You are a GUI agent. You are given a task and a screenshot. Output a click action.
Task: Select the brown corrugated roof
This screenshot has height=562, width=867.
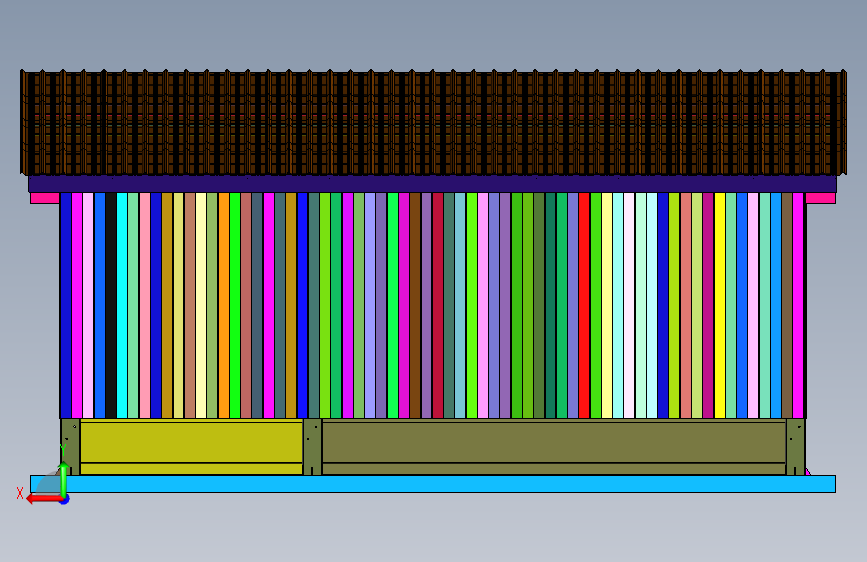tap(434, 123)
